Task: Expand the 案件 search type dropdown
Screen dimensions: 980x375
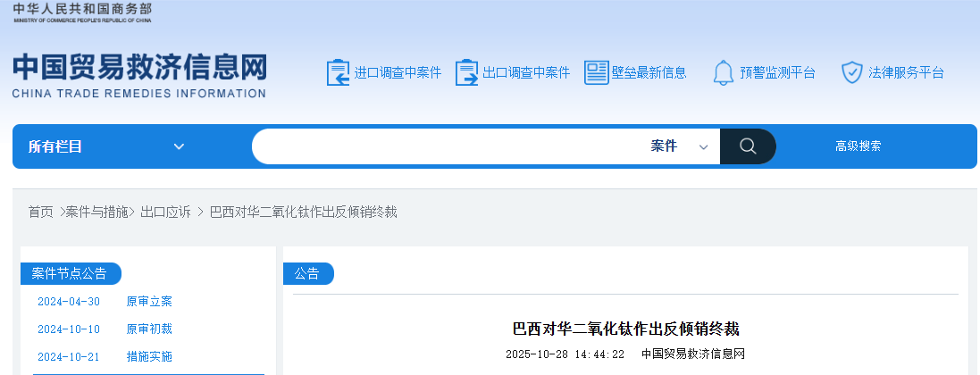Action: tap(679, 146)
